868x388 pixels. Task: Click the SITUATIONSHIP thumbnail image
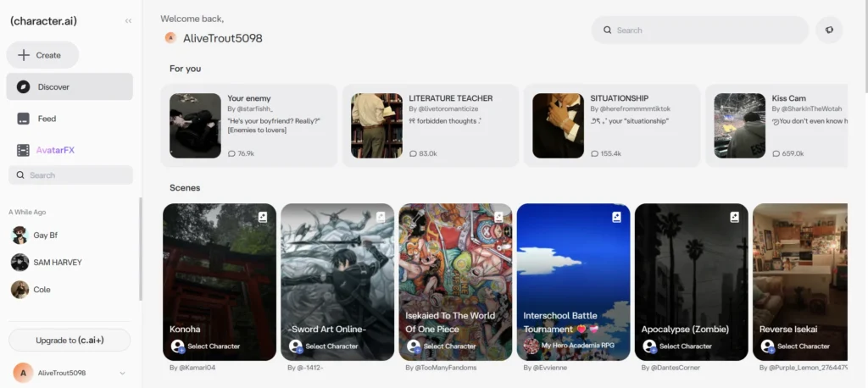pyautogui.click(x=559, y=125)
